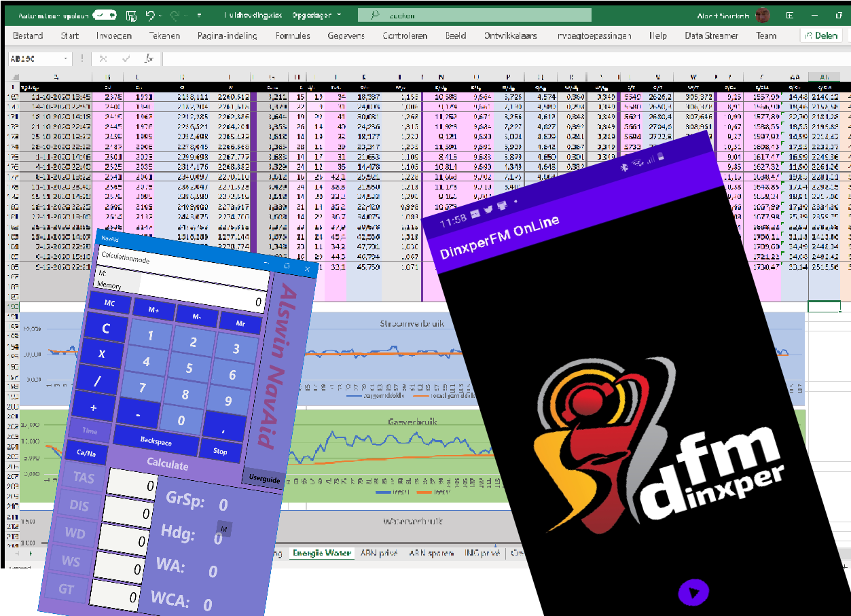
Task: Click digit 3 on NavAid keypad
Action: coord(236,349)
